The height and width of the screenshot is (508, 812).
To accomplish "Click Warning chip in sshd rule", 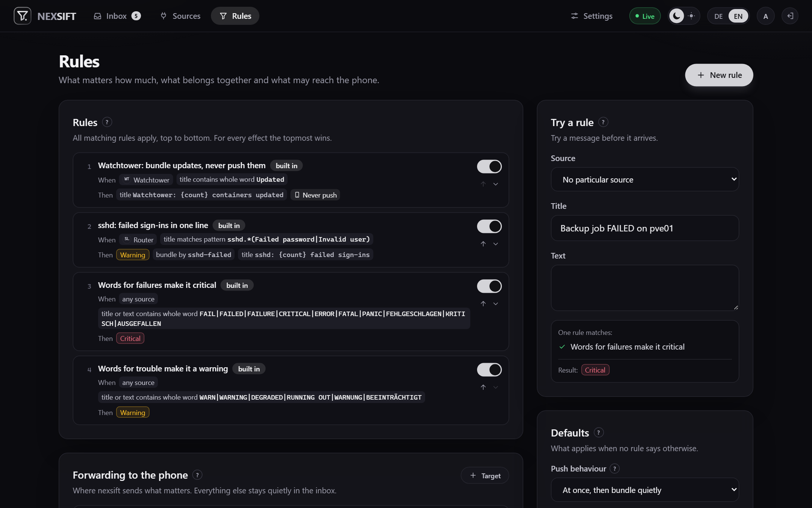I will coord(132,255).
